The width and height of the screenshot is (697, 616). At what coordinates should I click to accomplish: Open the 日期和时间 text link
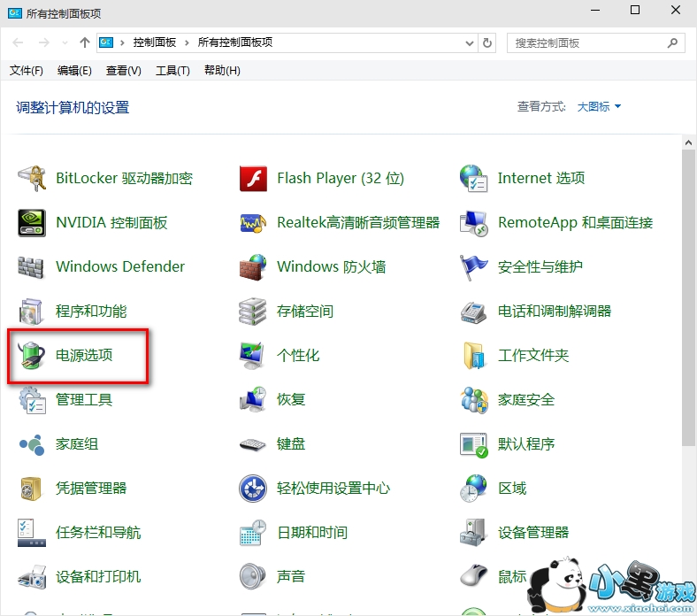coord(312,533)
